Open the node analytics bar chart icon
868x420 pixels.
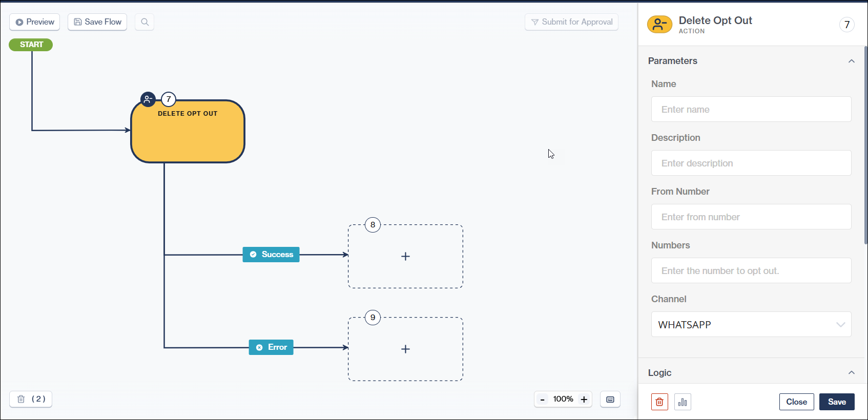(x=683, y=402)
